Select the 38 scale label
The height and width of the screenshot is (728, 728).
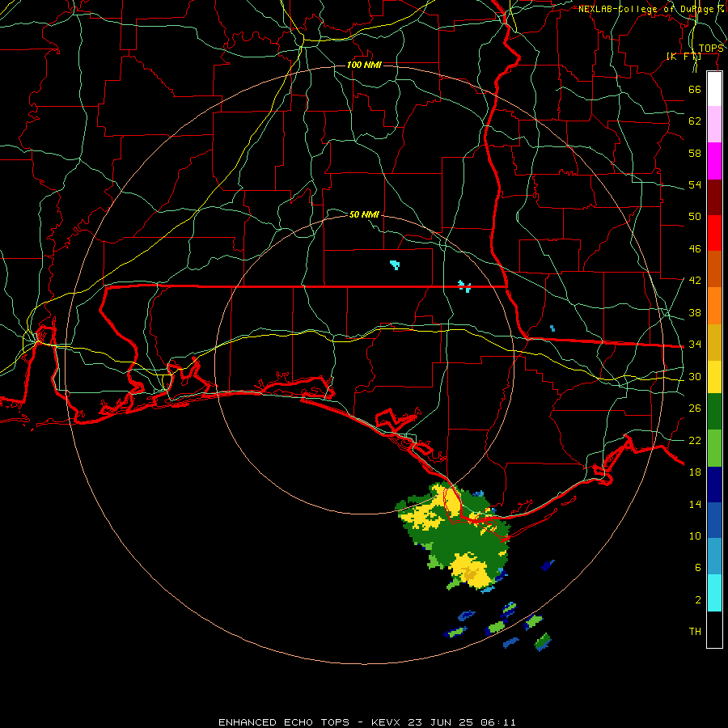point(695,312)
